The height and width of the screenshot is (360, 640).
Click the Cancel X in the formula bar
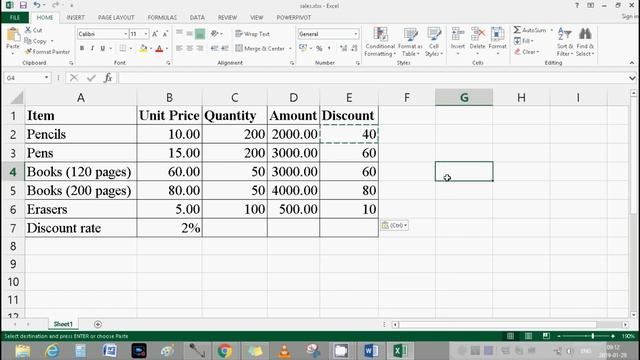74,78
